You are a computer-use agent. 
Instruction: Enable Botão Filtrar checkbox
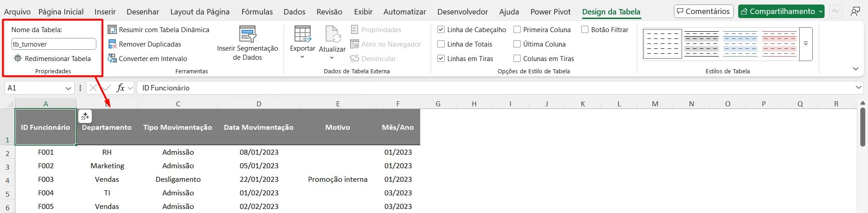click(x=585, y=29)
